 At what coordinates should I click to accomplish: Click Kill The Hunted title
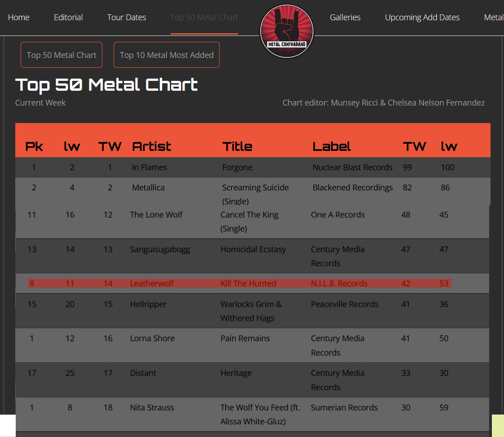point(248,283)
